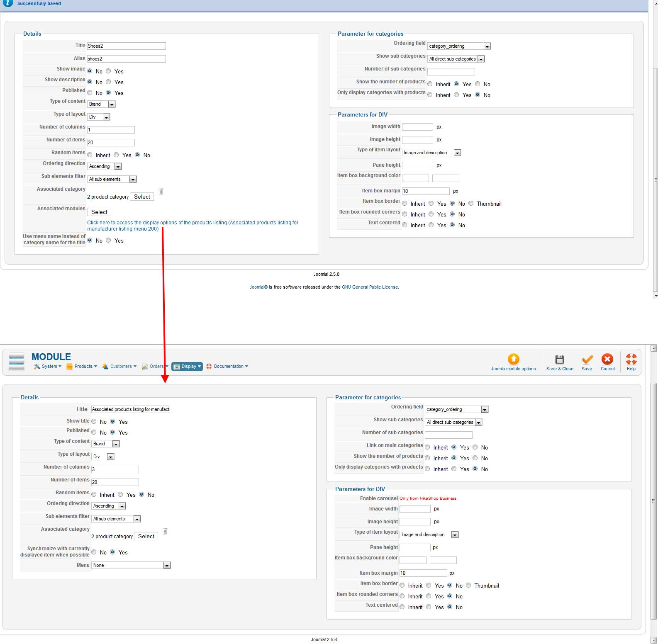658x644 pixels.
Task: Open the System menu
Action: click(48, 367)
